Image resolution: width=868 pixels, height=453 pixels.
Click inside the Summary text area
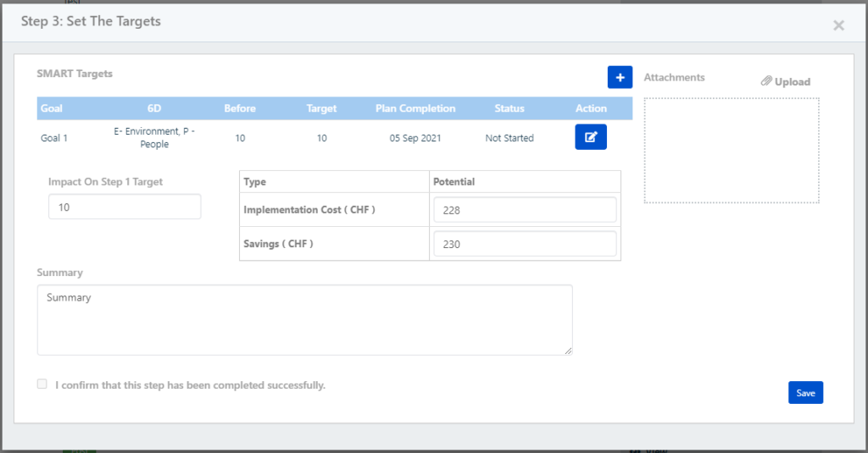click(x=304, y=320)
